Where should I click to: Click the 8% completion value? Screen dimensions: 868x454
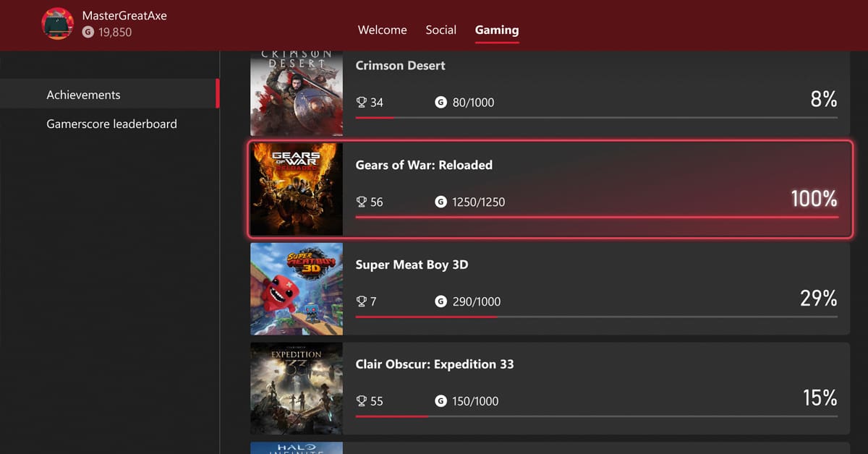[x=824, y=99]
